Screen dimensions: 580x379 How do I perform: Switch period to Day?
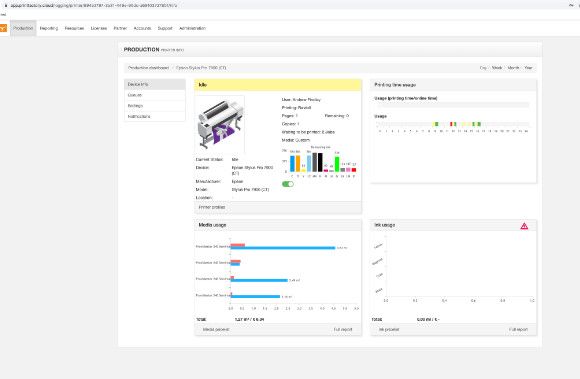[483, 68]
